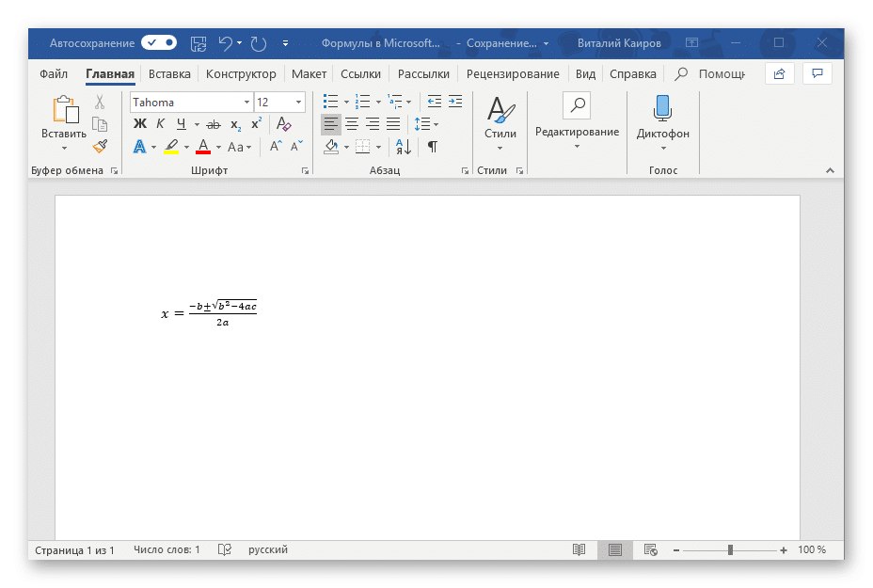Select the italic К formatting icon
This screenshot has width=873, height=588.
[x=159, y=123]
